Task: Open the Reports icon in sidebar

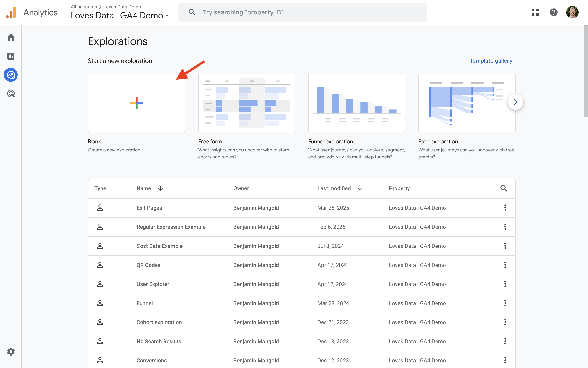Action: (x=11, y=56)
